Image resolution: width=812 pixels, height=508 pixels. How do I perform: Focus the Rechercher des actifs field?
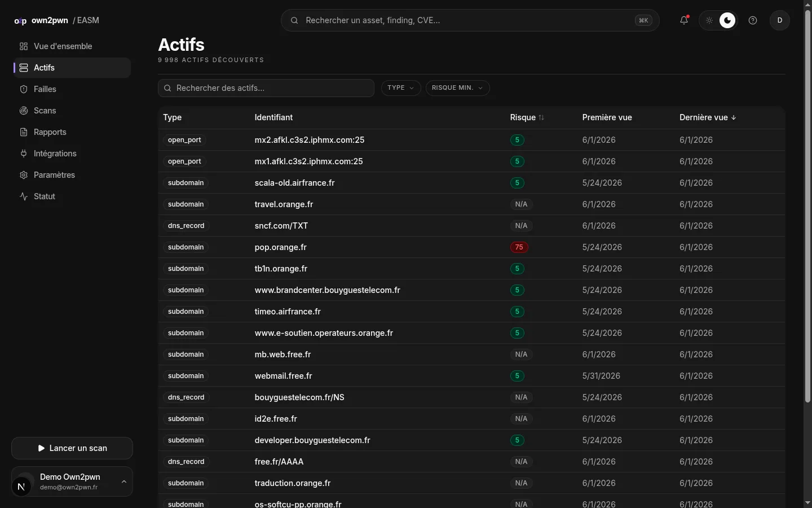pyautogui.click(x=266, y=88)
